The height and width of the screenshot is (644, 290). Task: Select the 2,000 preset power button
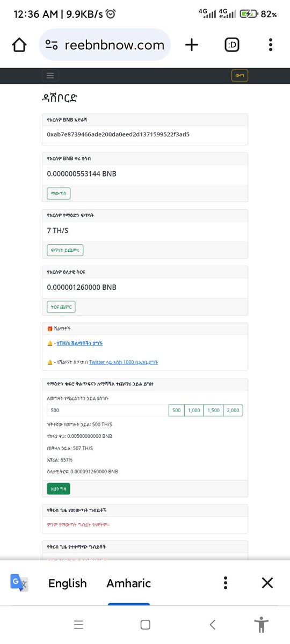[x=233, y=411]
